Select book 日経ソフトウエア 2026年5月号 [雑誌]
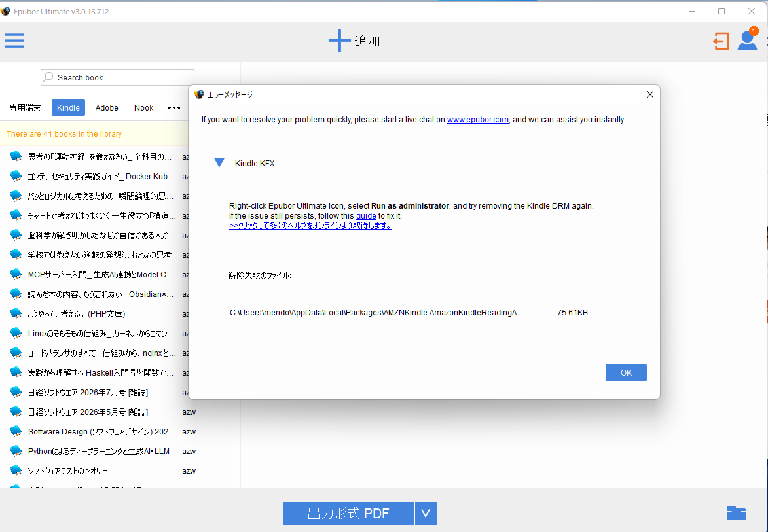Screen dimensions: 768x532 tap(88, 412)
